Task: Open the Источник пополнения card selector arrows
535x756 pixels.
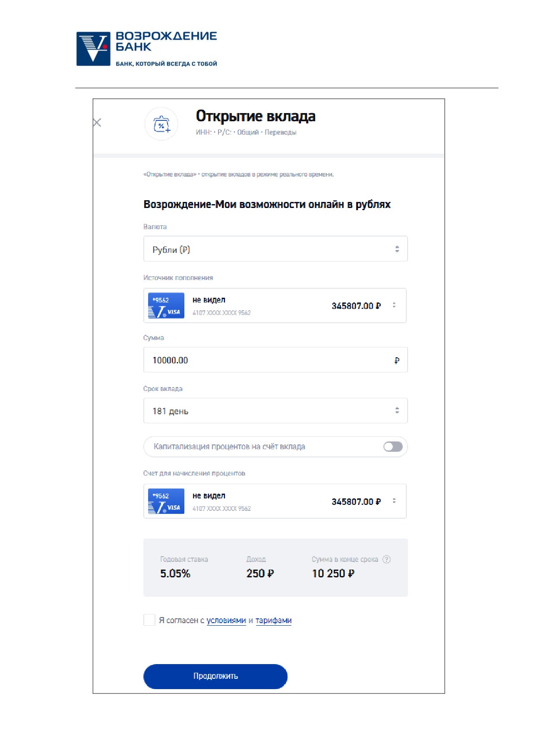Action: (394, 305)
